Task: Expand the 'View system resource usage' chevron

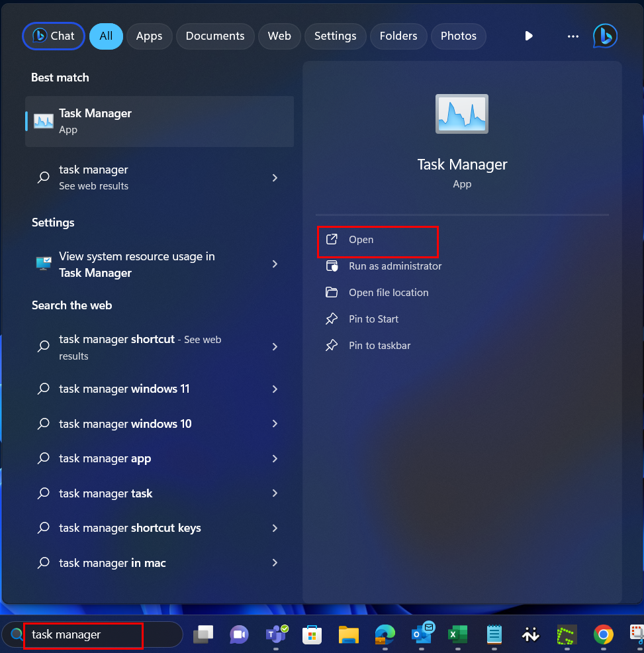Action: (275, 264)
